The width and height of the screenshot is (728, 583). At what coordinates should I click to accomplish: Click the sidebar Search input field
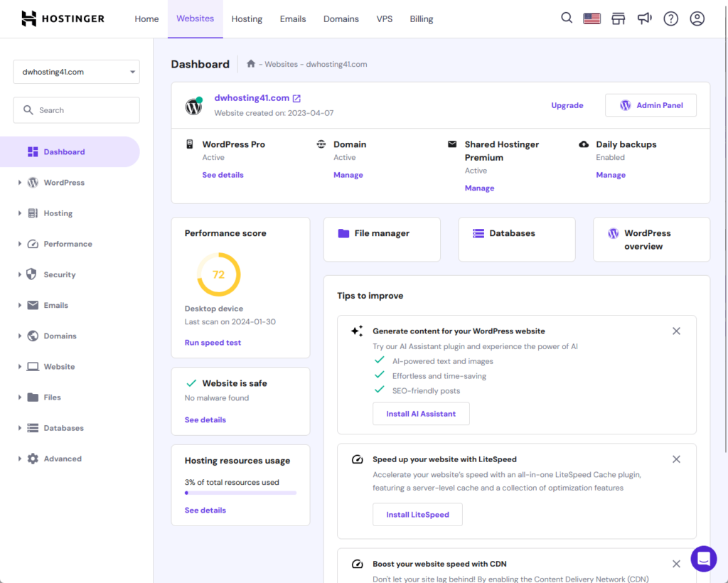76,110
